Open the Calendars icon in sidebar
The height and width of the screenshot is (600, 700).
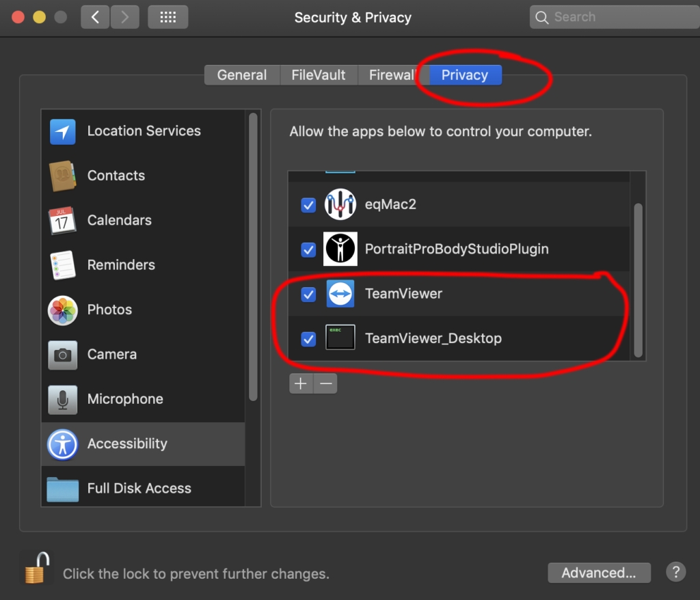(x=63, y=221)
